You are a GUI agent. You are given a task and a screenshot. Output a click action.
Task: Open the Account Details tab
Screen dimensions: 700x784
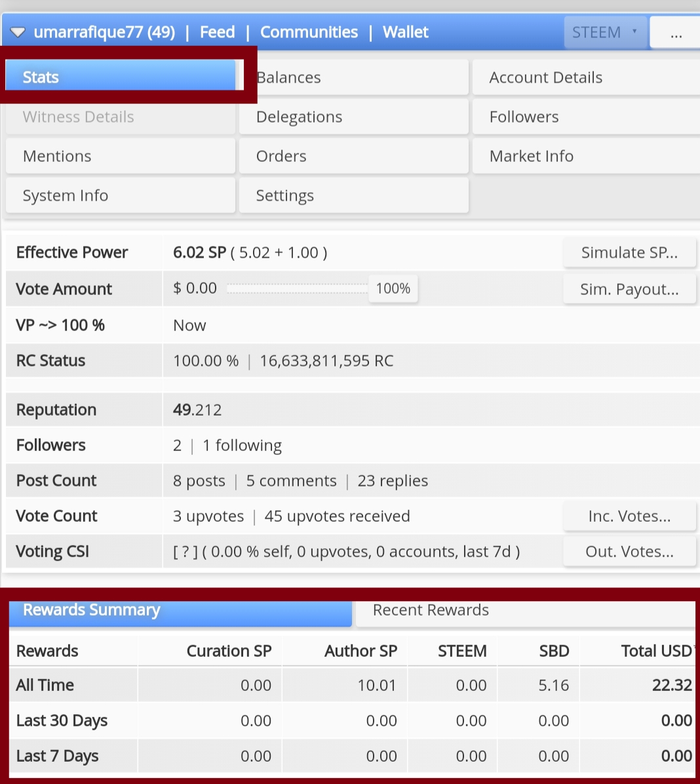pos(586,77)
